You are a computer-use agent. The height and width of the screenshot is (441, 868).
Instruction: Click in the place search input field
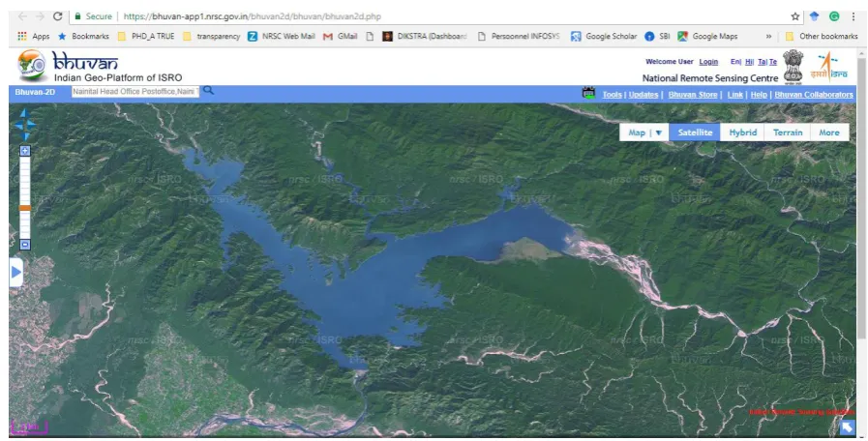point(135,91)
